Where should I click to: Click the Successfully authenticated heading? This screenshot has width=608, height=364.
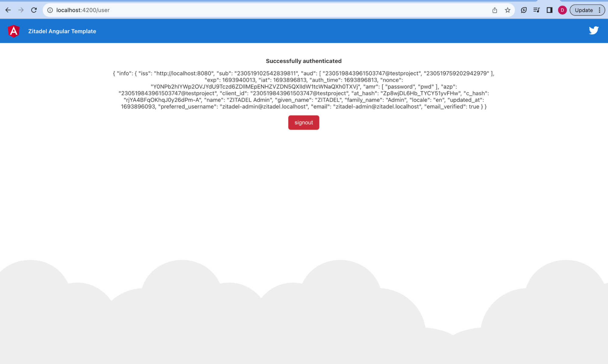click(x=304, y=61)
